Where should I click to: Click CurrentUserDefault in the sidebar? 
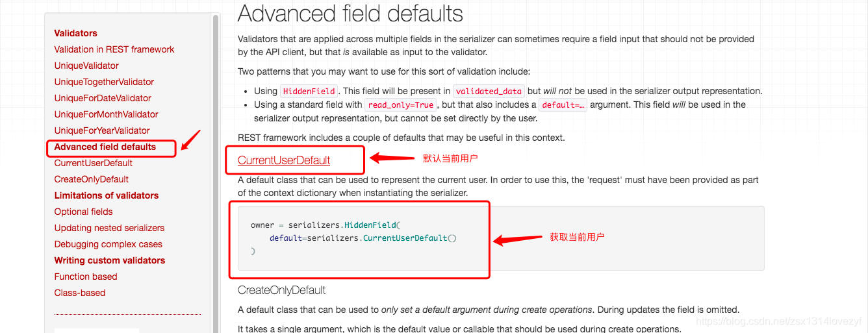(x=94, y=163)
